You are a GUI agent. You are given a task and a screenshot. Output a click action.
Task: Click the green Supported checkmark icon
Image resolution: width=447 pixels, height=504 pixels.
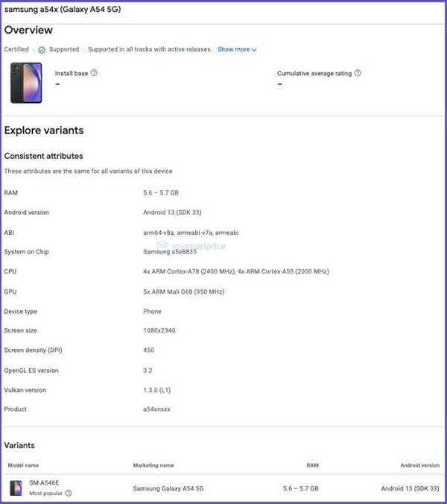42,50
